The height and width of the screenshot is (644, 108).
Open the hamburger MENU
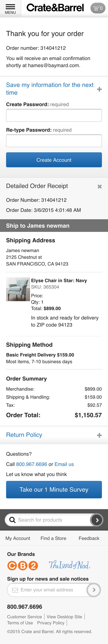pyautogui.click(x=10, y=8)
